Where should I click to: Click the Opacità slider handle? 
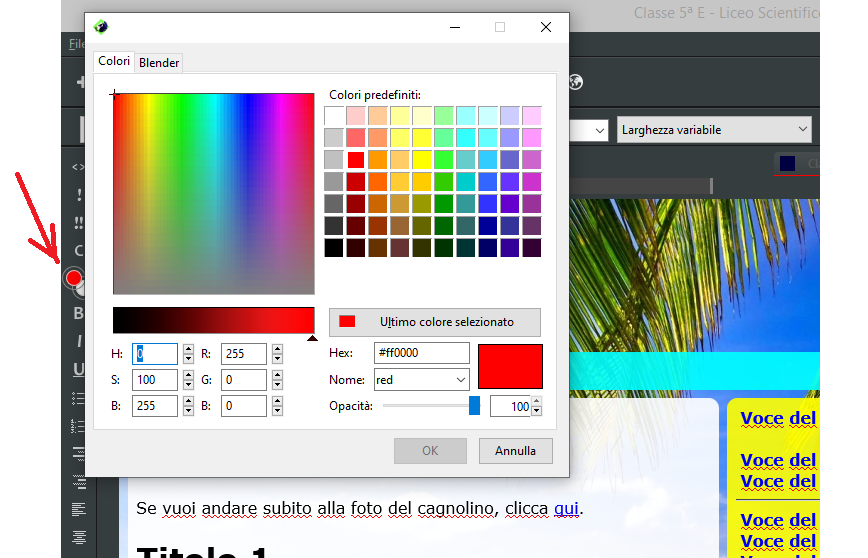point(474,406)
